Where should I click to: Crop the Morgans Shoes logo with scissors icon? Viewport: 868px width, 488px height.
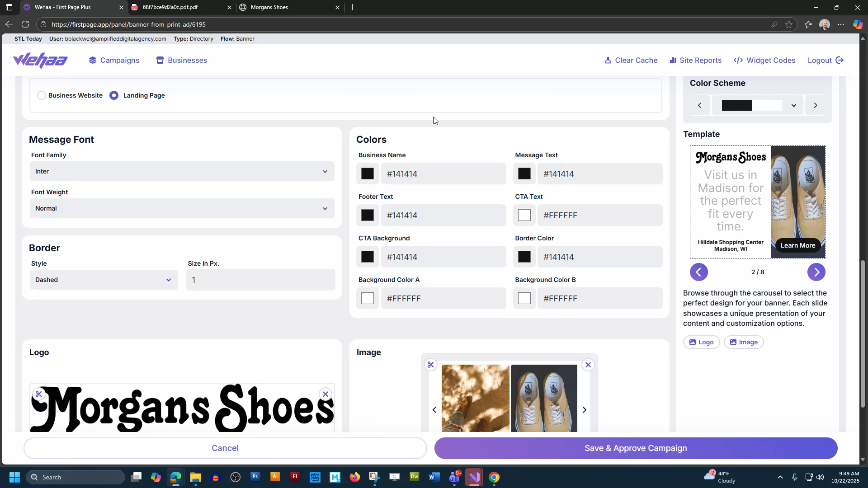39,394
